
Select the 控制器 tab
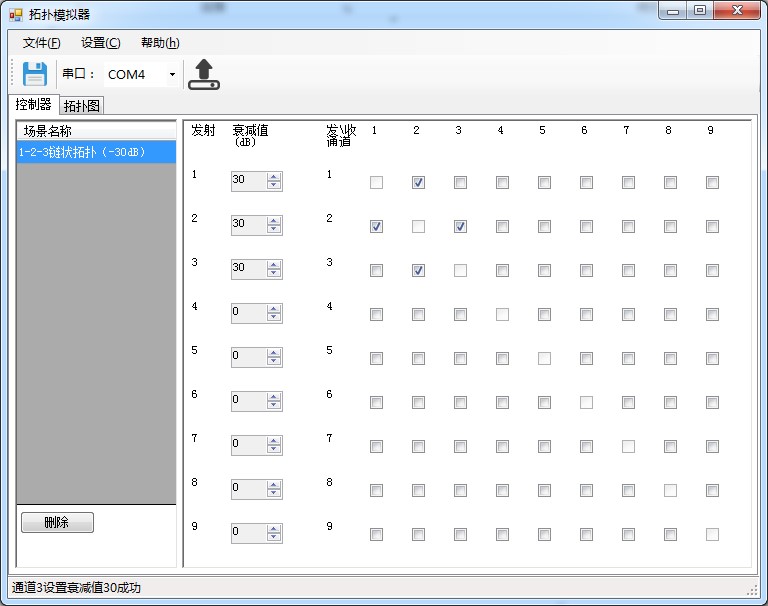point(33,105)
